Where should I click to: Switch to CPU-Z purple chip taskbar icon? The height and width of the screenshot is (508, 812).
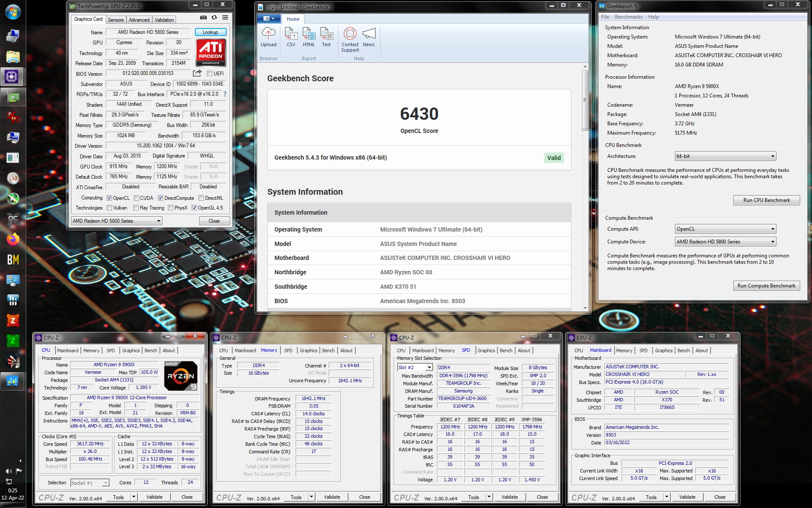tap(12, 77)
